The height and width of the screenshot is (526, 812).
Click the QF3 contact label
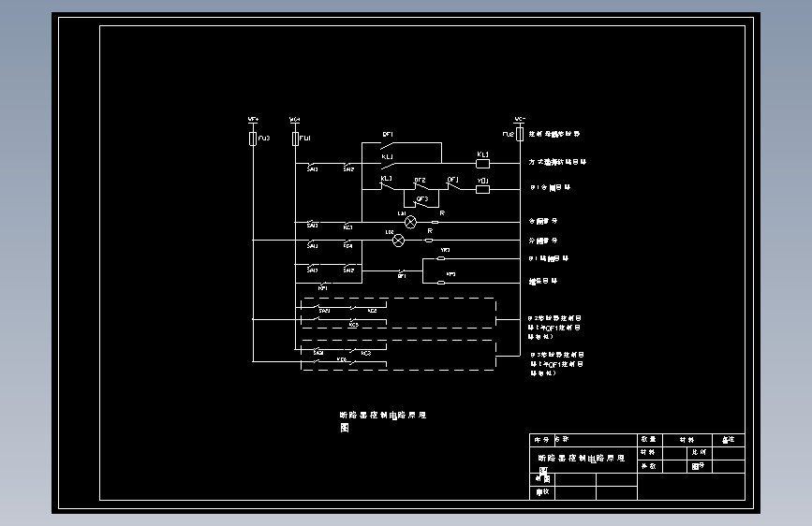(422, 198)
